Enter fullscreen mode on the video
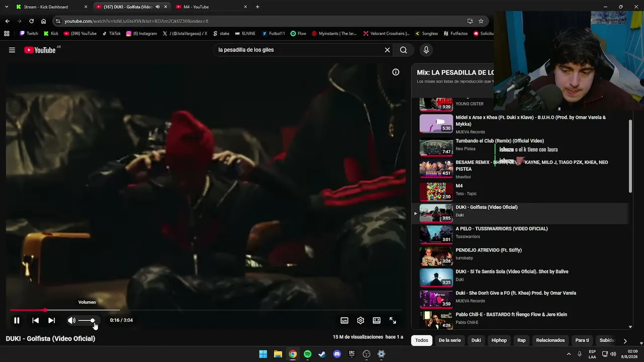644x362 pixels. click(x=393, y=320)
